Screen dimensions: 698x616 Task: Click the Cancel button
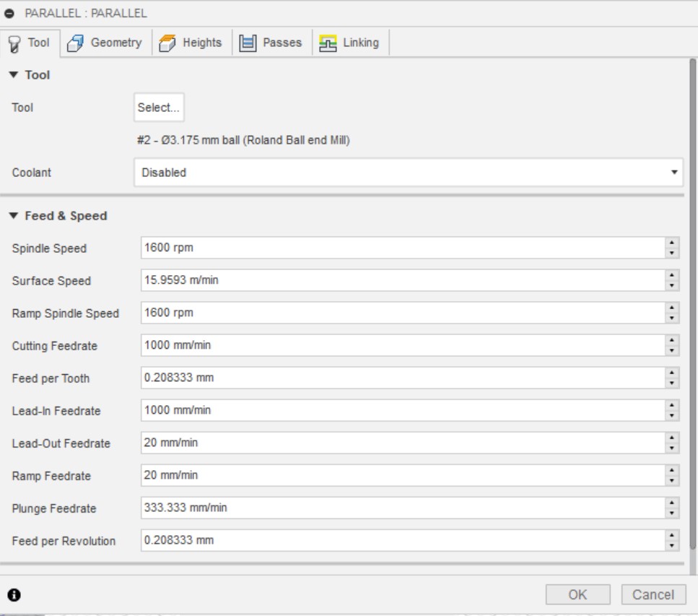[x=653, y=594]
